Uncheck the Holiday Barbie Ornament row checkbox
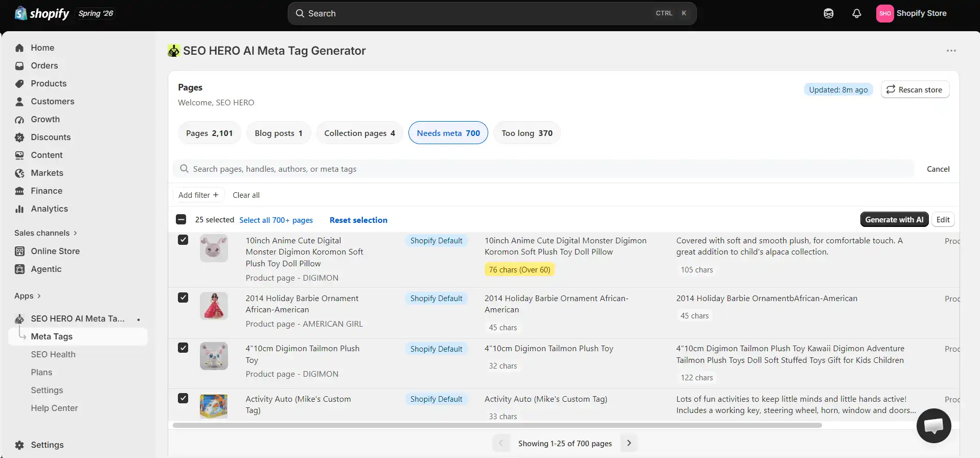The height and width of the screenshot is (458, 980). tap(183, 297)
